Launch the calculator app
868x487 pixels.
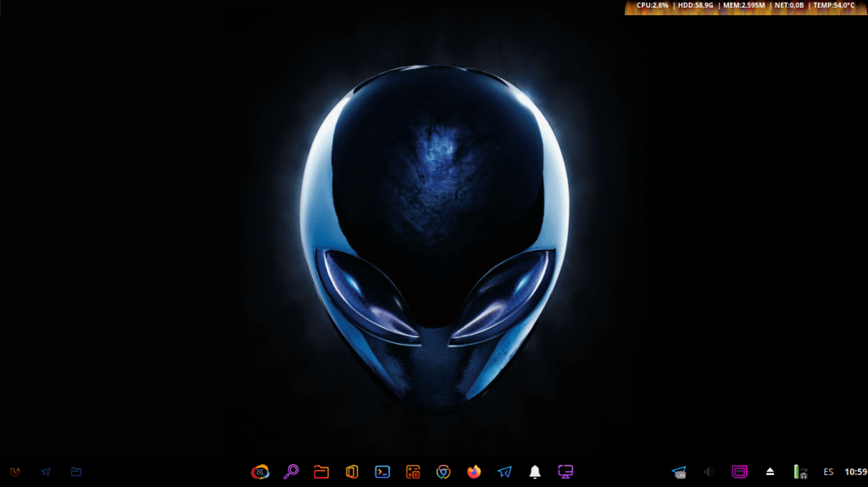click(x=413, y=472)
